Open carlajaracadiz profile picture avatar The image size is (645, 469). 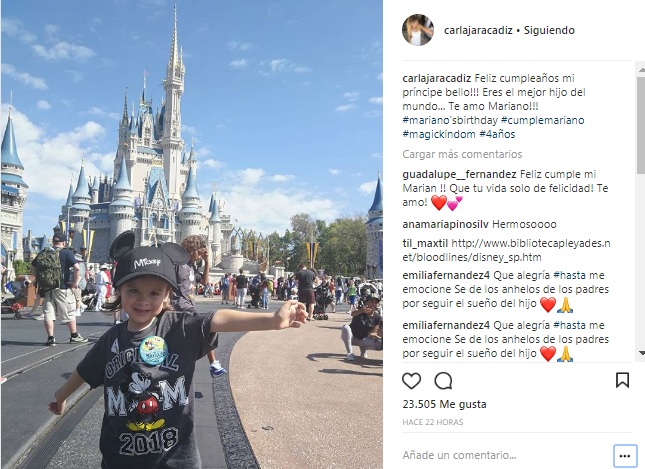[418, 30]
